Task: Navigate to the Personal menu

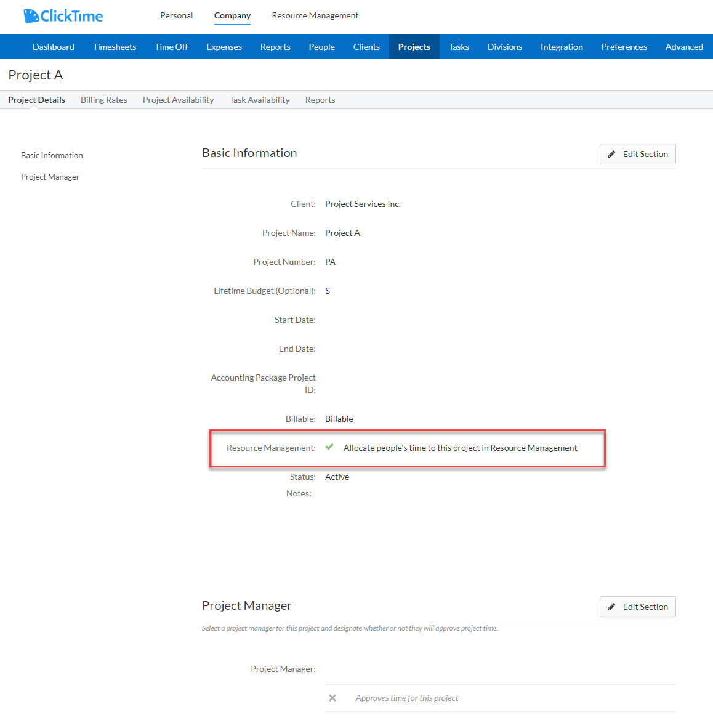Action: (176, 15)
